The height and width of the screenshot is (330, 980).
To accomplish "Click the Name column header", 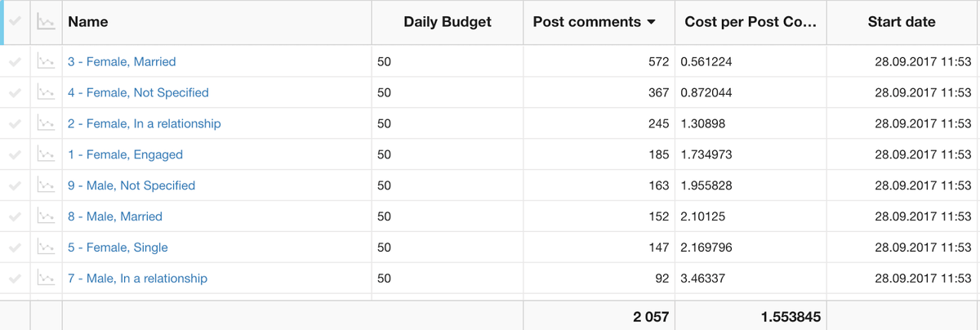I will point(88,23).
